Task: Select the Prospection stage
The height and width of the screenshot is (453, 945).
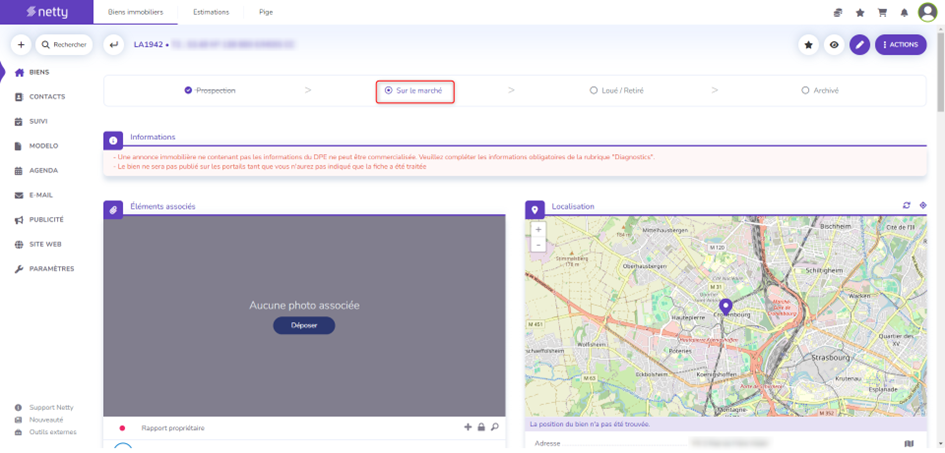Action: 210,90
